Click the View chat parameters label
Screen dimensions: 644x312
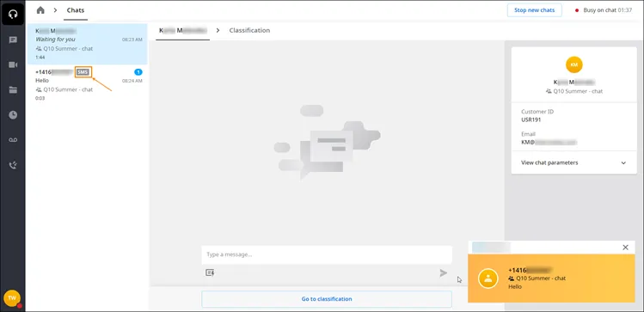(x=549, y=163)
